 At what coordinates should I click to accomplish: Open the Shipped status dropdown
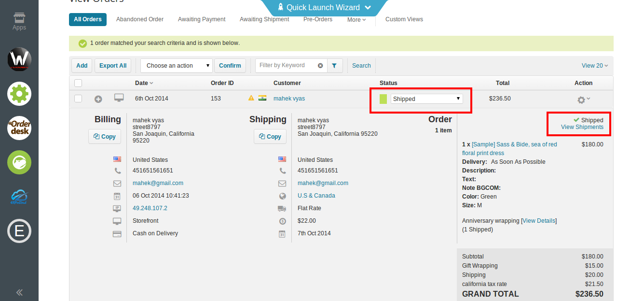(427, 98)
